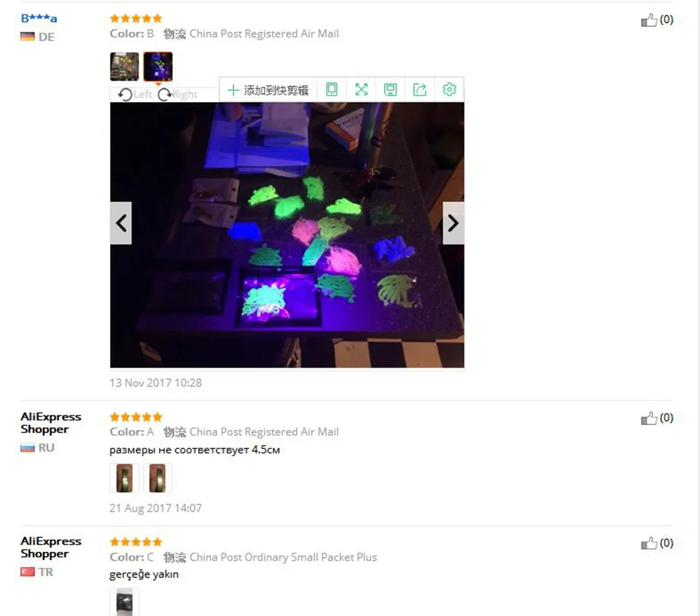
Task: Rotate the photo Left
Action: [x=135, y=94]
